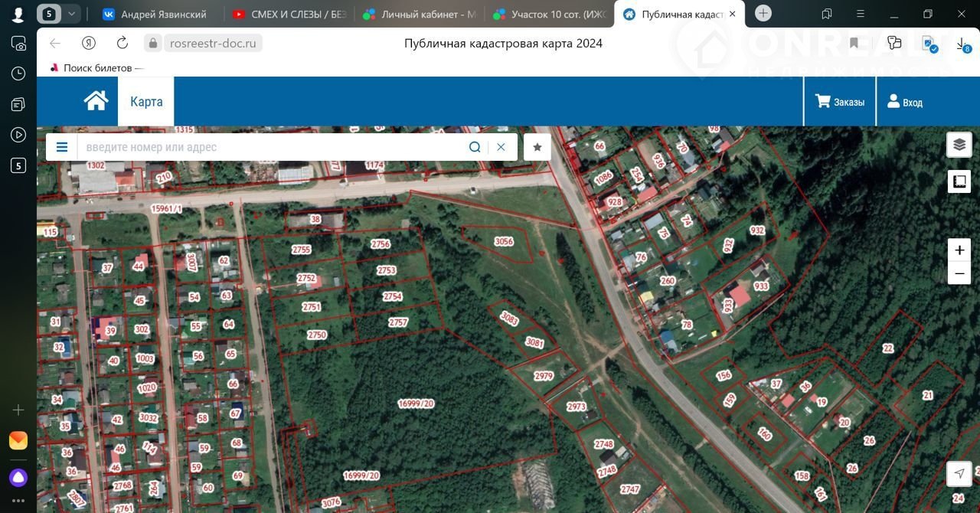Click the Вход login button
This screenshot has height=513, width=980.
pyautogui.click(x=904, y=102)
